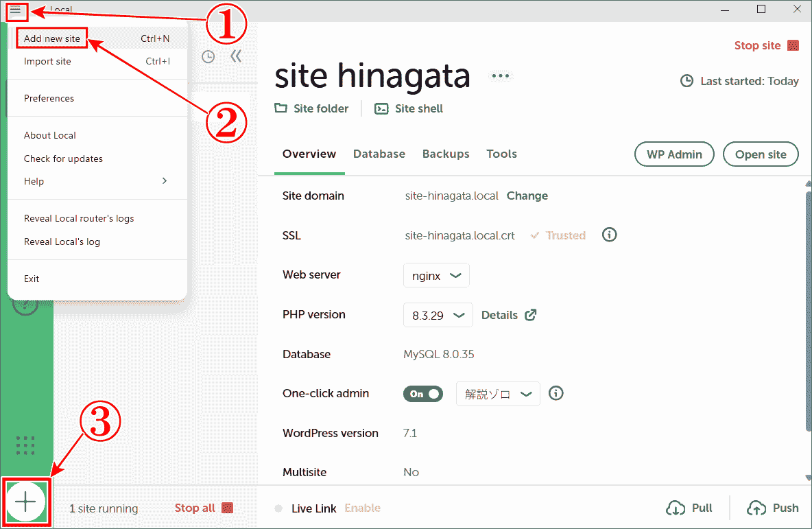Click the Site folder icon

pyautogui.click(x=280, y=108)
